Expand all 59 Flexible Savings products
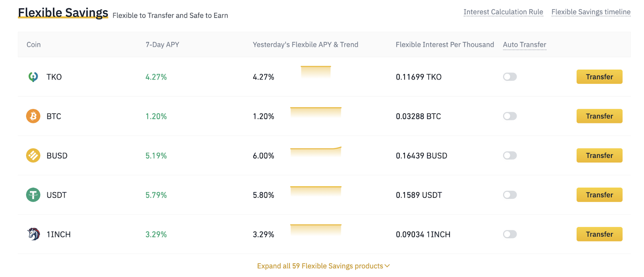The image size is (644, 277). (x=323, y=266)
